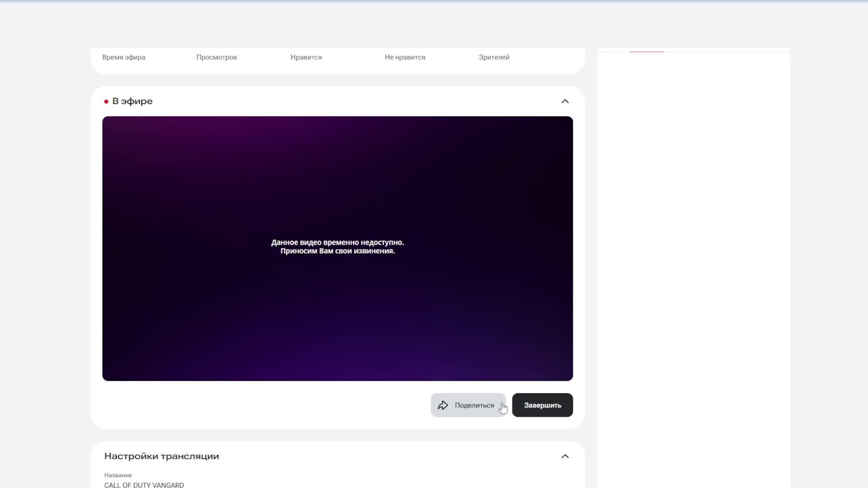Click the "Не нравится" dislikes stat label
This screenshot has height=488, width=868.
tap(405, 57)
